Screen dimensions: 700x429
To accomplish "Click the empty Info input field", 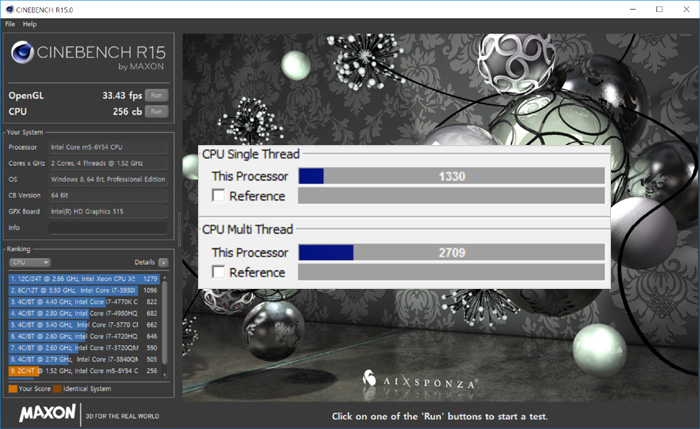I will [x=108, y=228].
